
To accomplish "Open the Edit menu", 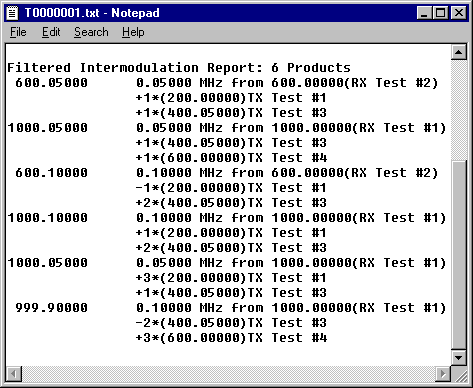I will click(x=51, y=32).
